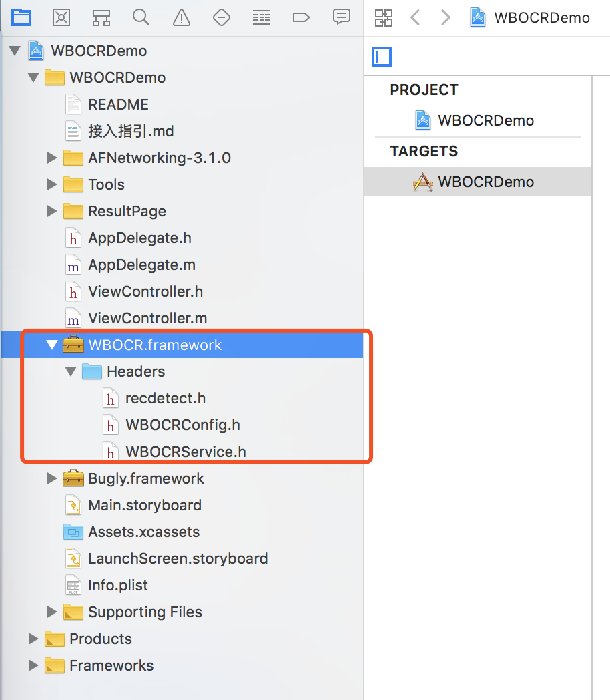
Task: Select WBOCR.framework row
Action: (x=182, y=345)
